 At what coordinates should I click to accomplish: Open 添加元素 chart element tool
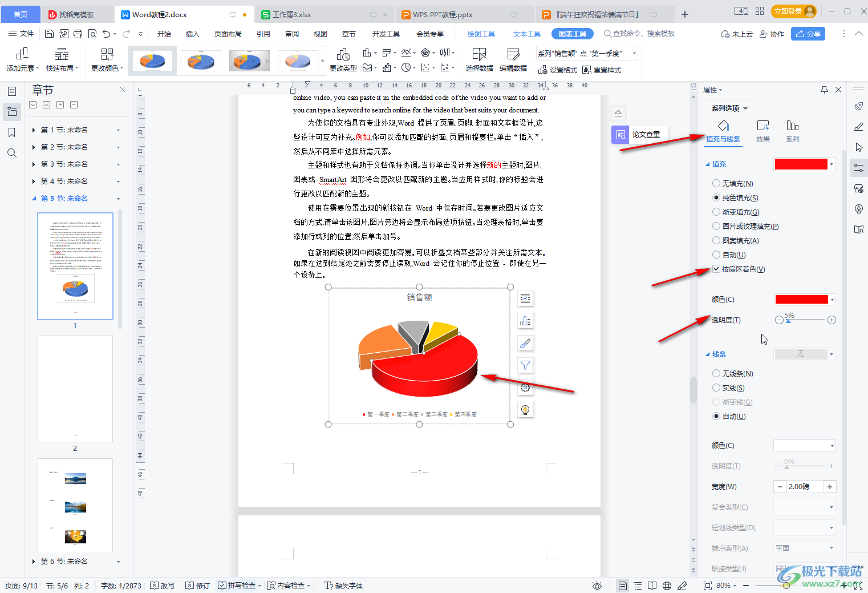coord(22,60)
